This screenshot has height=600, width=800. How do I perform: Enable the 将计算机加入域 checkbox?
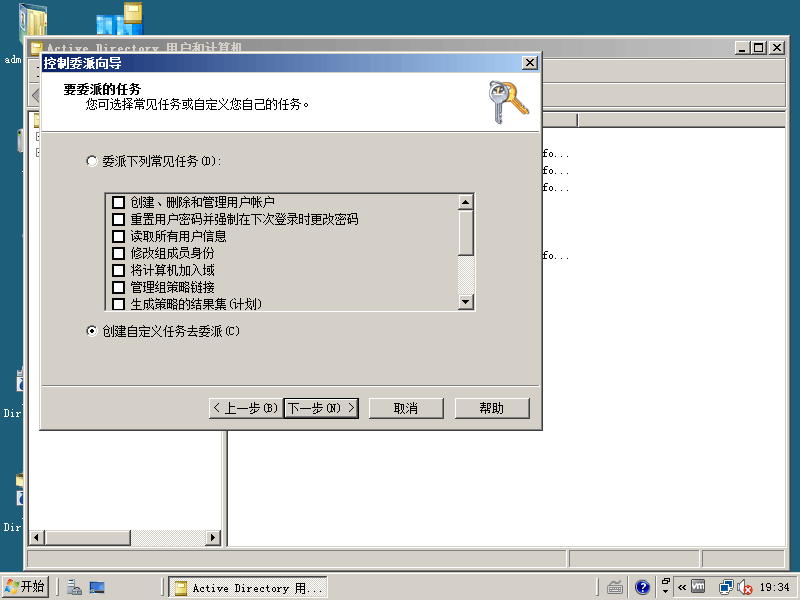118,271
